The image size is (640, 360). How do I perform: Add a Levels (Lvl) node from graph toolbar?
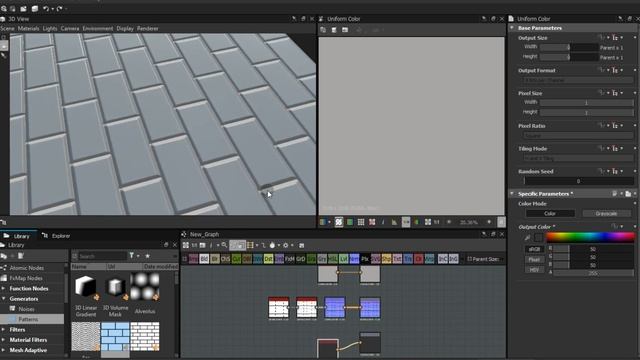click(x=343, y=259)
